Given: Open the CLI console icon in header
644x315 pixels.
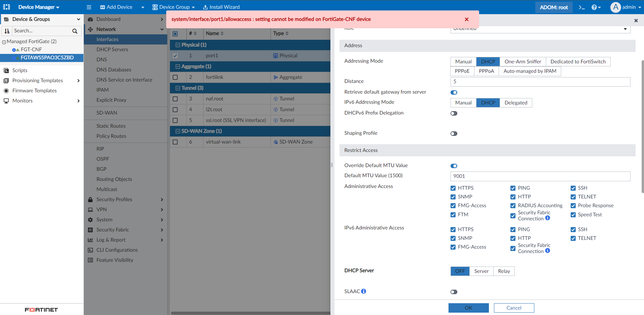Looking at the screenshot, I should [x=582, y=7].
